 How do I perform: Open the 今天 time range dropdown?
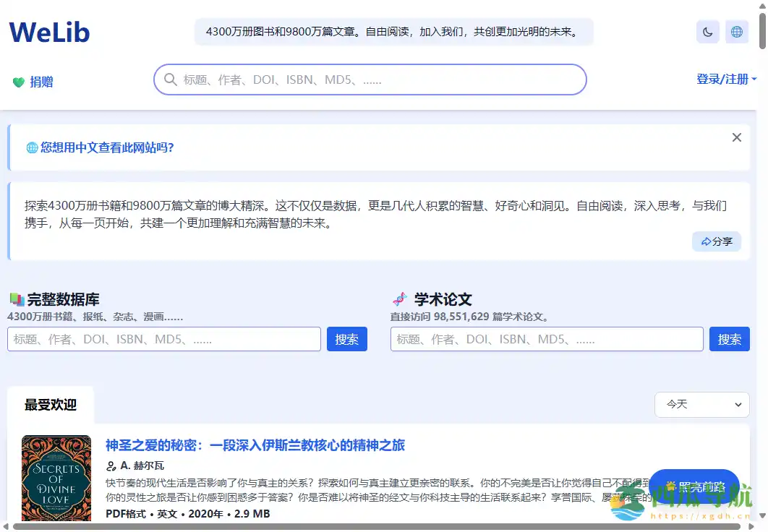(701, 405)
